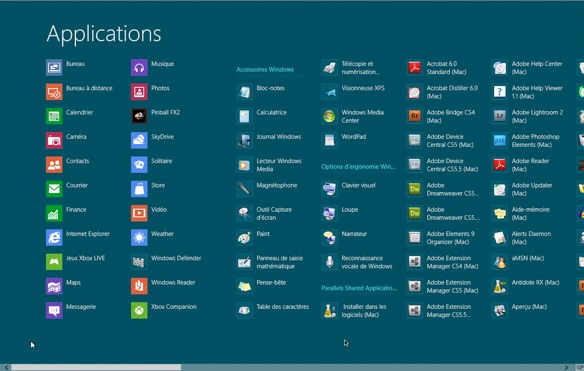Open Windows Defender icon
Image resolution: width=584 pixels, height=371 pixels.
[139, 261]
